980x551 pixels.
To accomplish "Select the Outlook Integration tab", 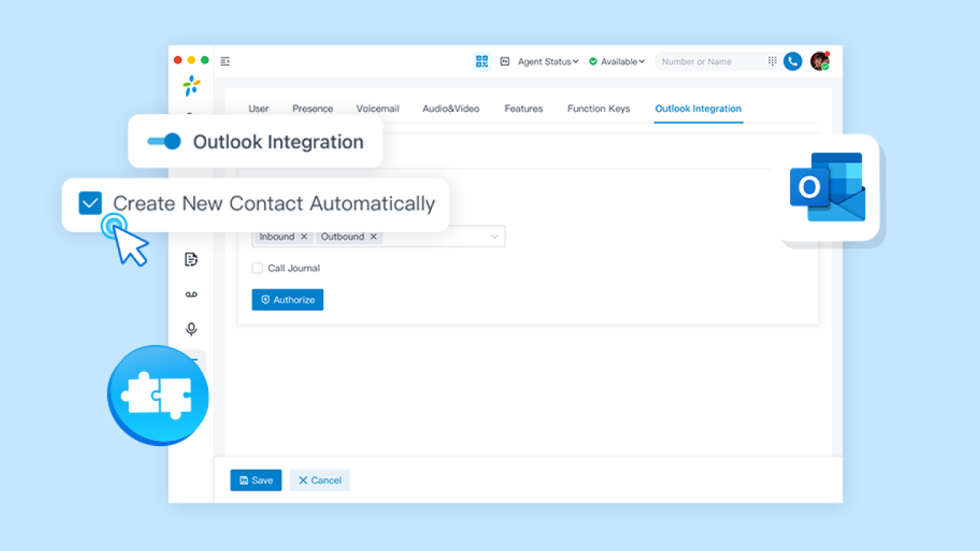I will 698,109.
